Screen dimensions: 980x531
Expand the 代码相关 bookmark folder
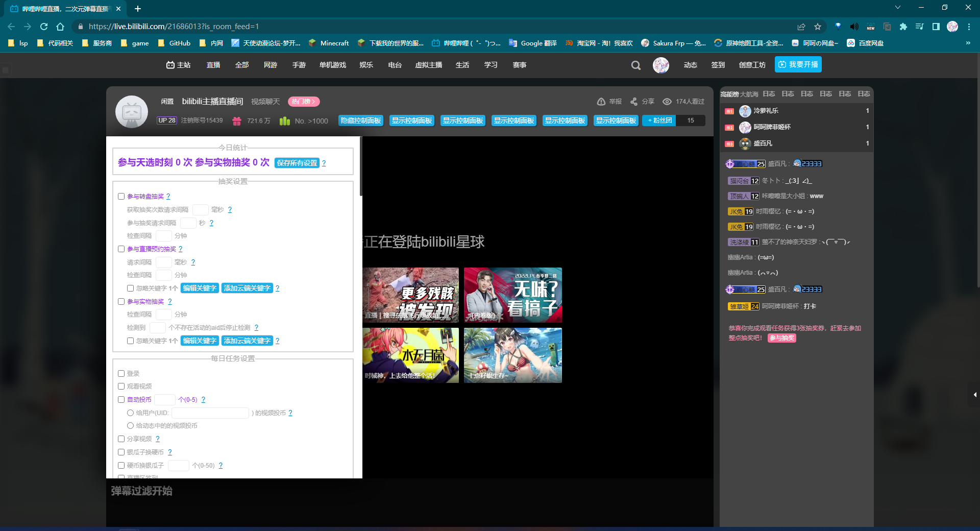coord(55,43)
